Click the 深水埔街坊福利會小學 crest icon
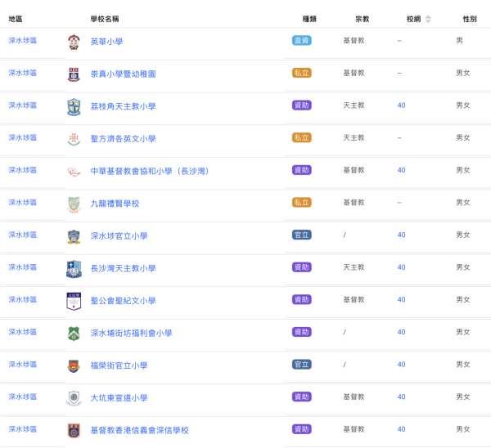 [x=74, y=334]
